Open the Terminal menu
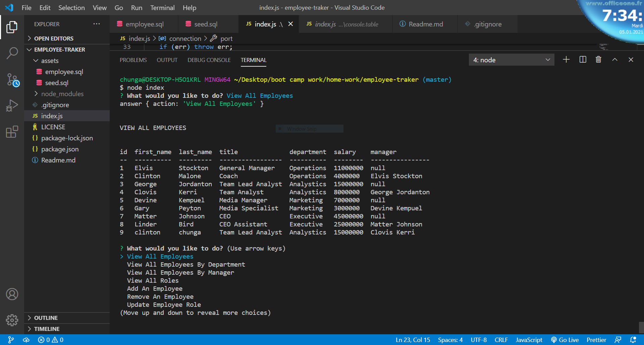This screenshot has height=345, width=644. 162,7
